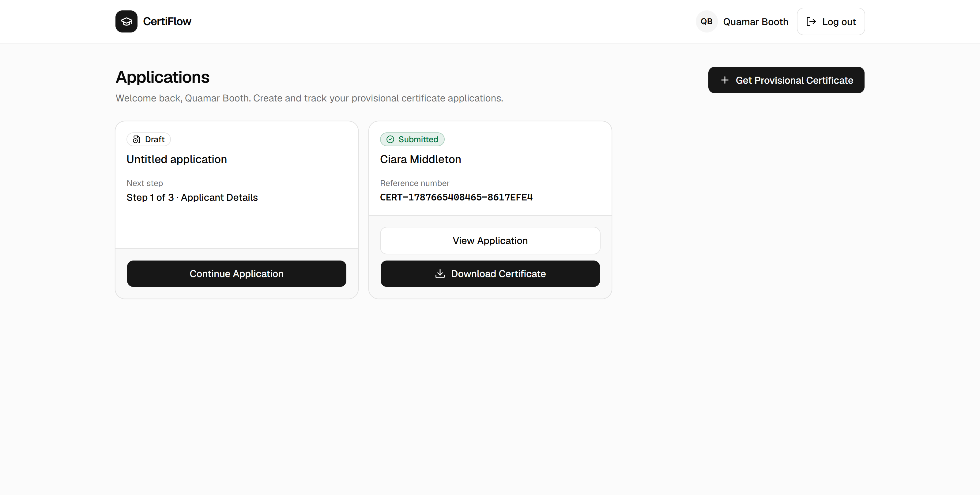The height and width of the screenshot is (495, 980).
Task: Click the Untitled application title
Action: click(x=176, y=159)
